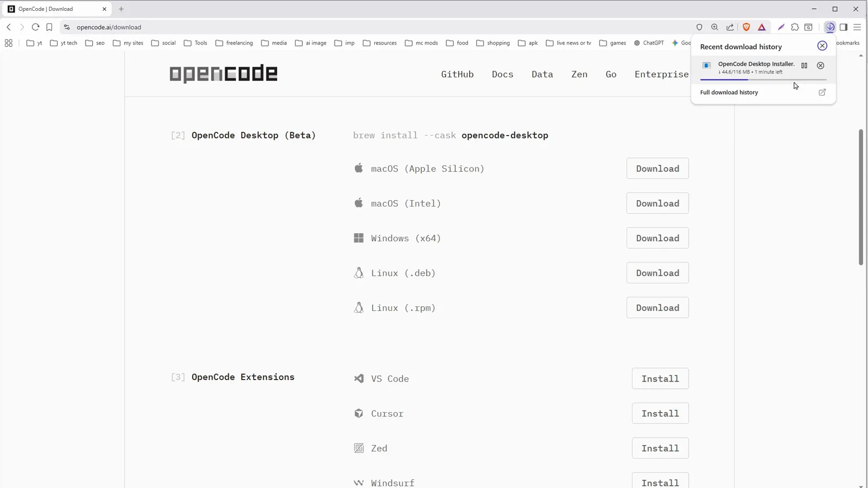Install the Zed extension
The height and width of the screenshot is (488, 868).
pos(660,448)
